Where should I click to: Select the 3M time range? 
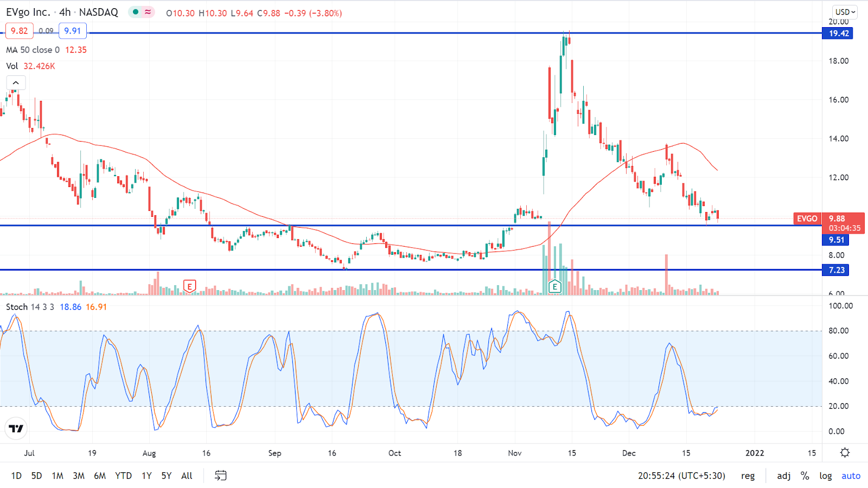click(79, 476)
